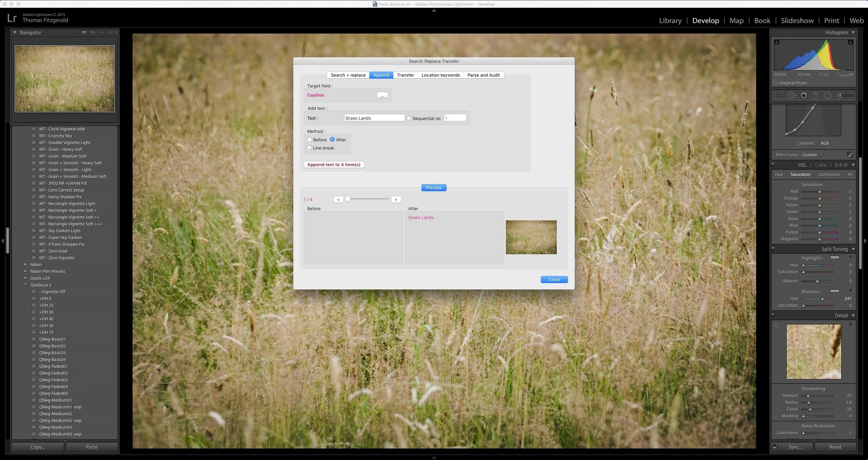Enable the Sequential no checkbox

point(409,118)
